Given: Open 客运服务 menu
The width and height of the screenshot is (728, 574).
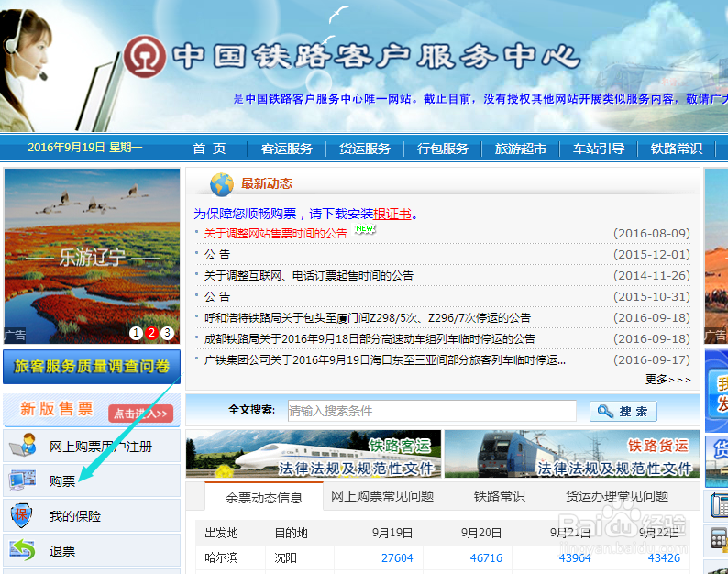Looking at the screenshot, I should [286, 149].
